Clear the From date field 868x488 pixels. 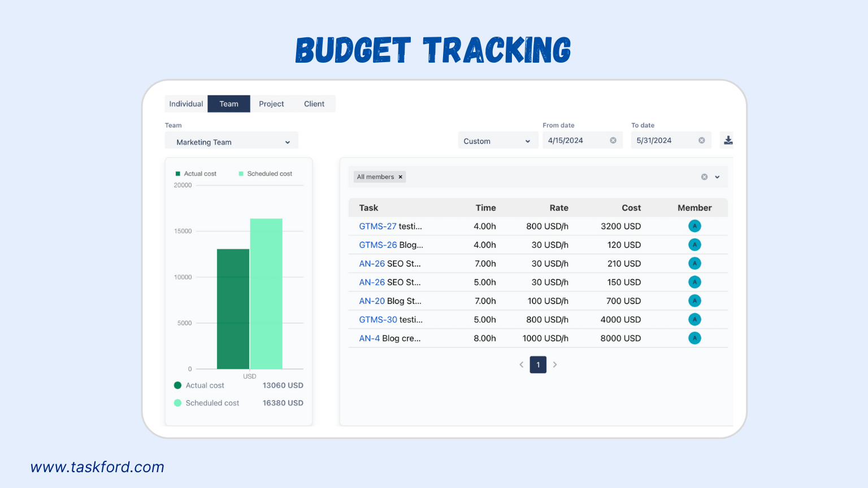click(613, 141)
